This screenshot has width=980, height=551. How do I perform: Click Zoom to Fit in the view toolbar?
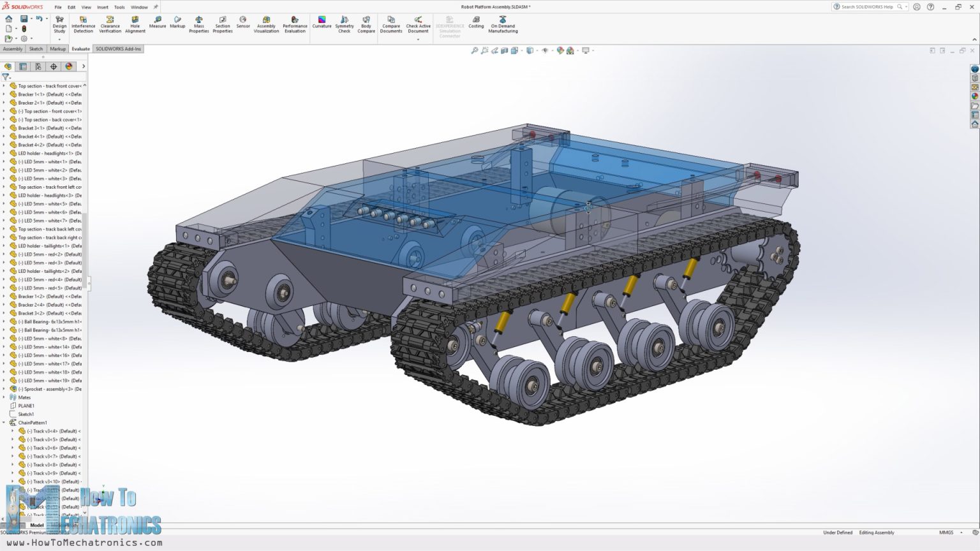475,50
